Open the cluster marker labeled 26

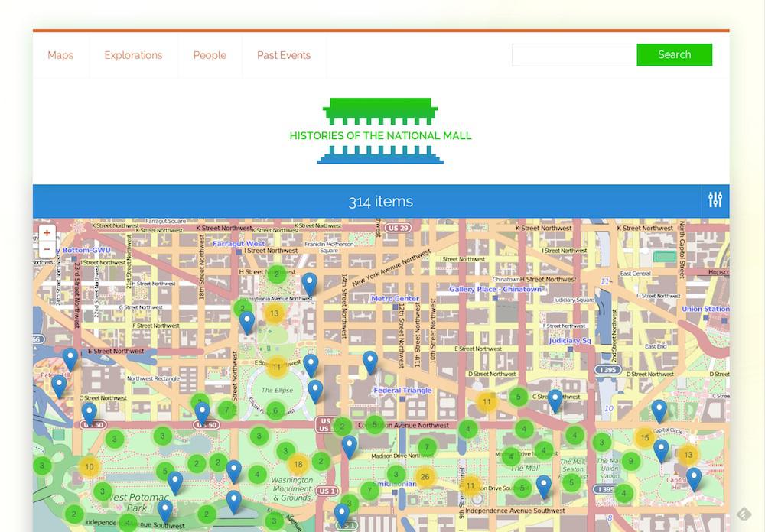pos(425,476)
